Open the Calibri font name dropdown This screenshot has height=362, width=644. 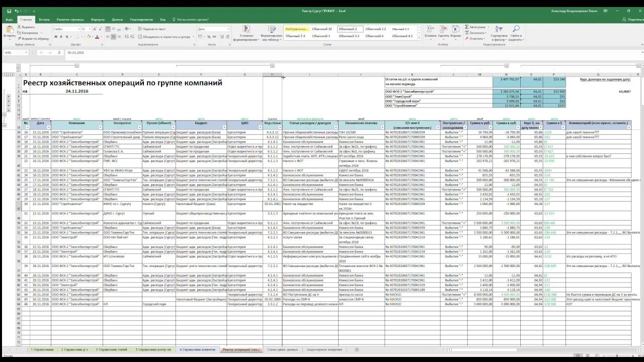[78, 29]
